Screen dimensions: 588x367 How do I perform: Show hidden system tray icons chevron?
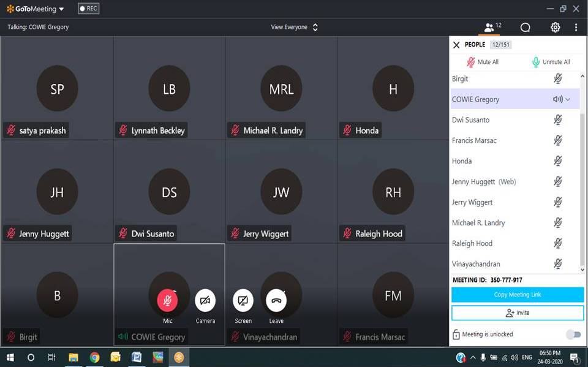click(473, 358)
